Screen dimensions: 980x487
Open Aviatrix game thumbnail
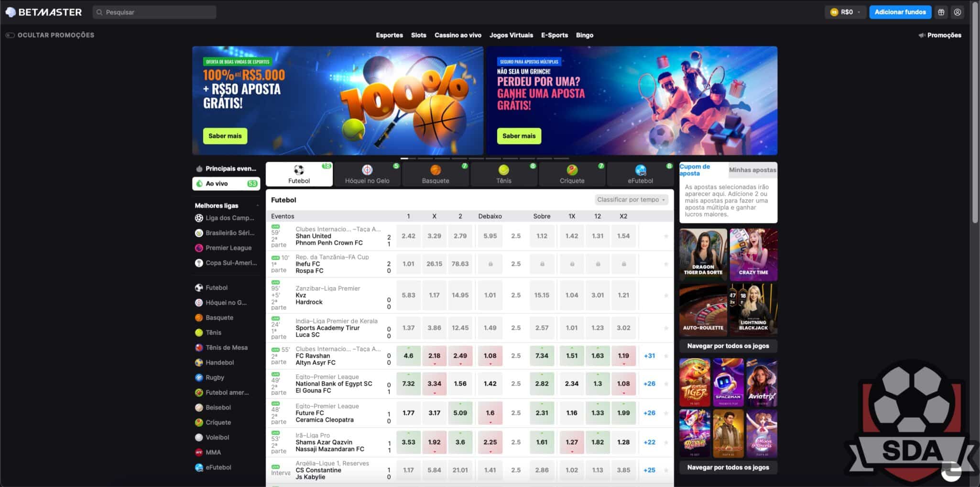[762, 383]
